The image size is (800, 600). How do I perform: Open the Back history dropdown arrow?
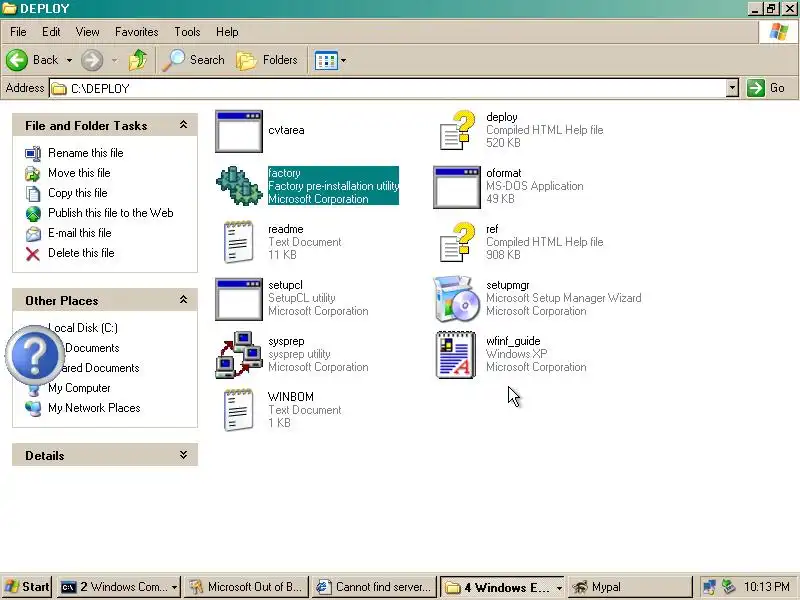pyautogui.click(x=69, y=60)
